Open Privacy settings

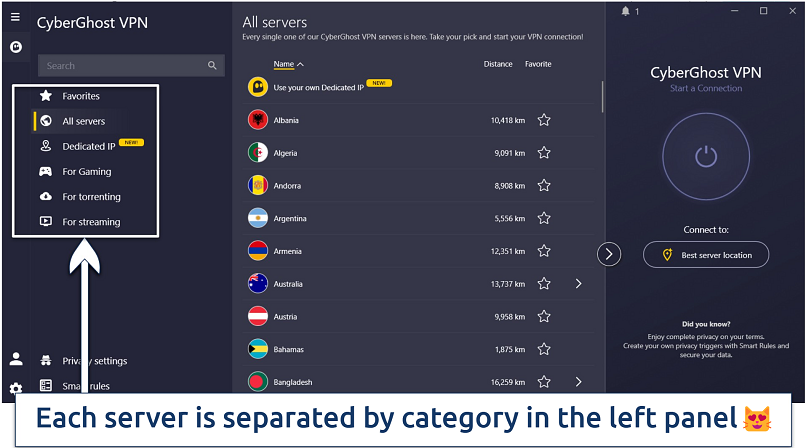click(x=95, y=361)
